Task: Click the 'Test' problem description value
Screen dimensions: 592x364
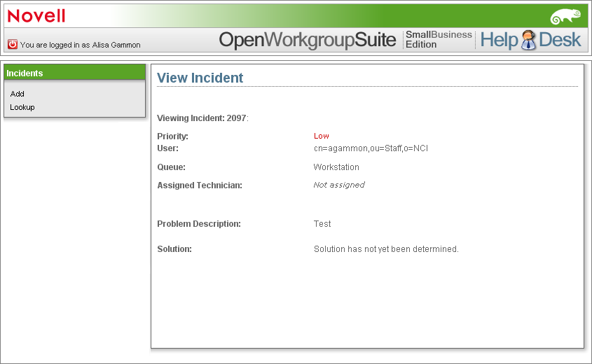Action: click(x=322, y=224)
